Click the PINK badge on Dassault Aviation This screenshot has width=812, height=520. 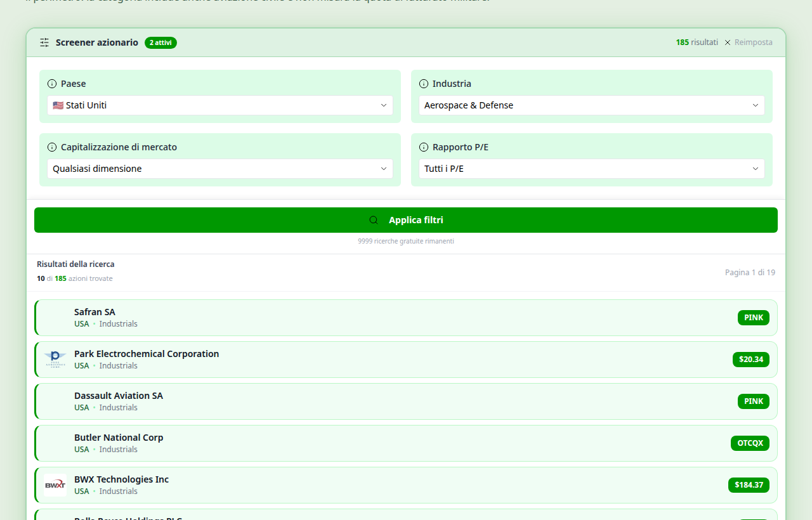754,401
